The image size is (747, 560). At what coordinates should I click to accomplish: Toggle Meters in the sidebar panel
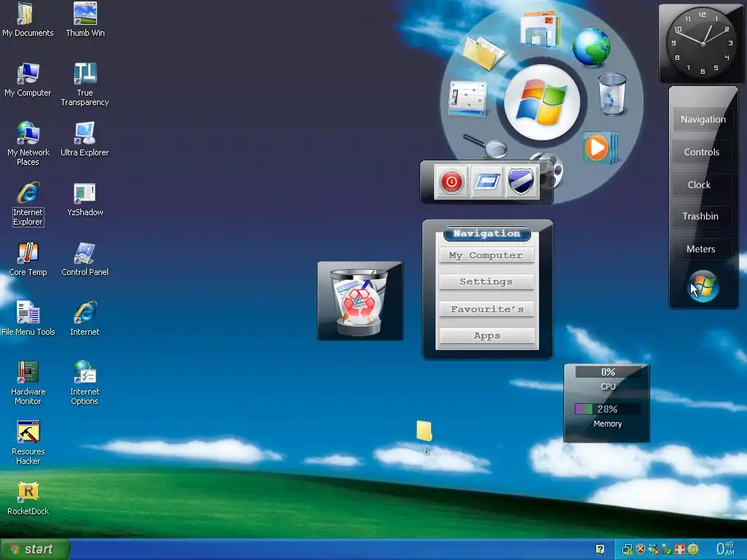coord(701,249)
